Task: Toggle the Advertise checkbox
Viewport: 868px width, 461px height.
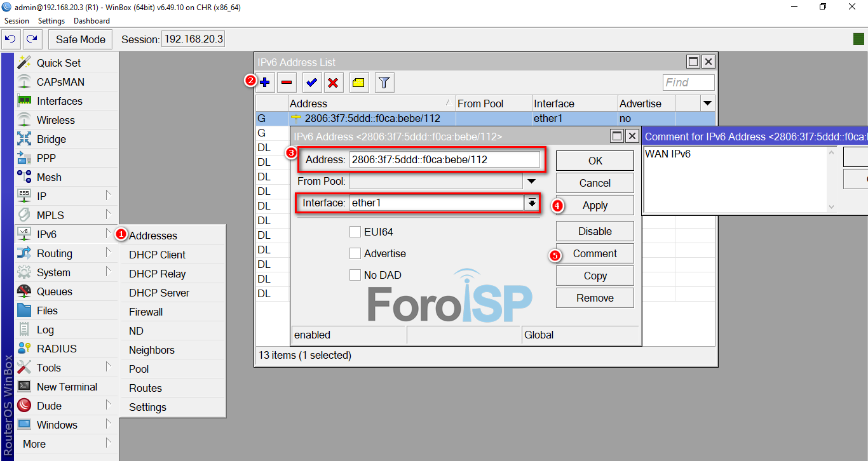Action: (355, 253)
